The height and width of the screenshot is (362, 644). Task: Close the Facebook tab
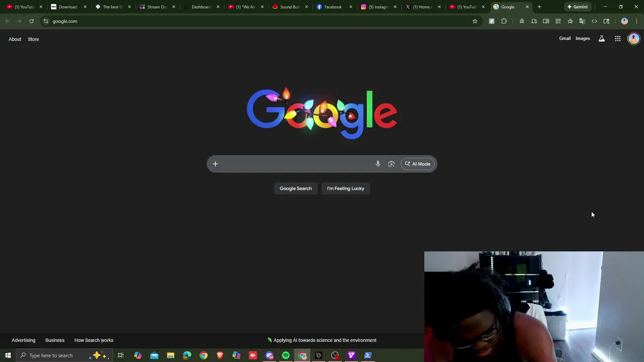point(351,7)
